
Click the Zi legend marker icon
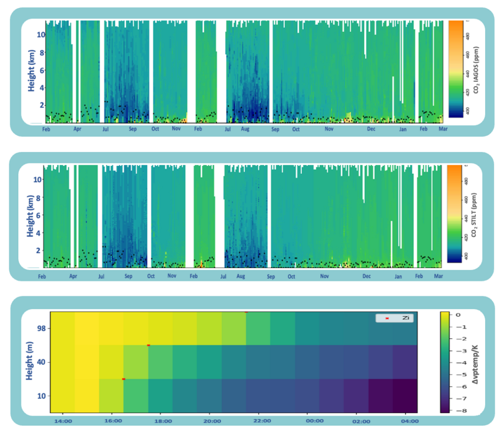387,318
